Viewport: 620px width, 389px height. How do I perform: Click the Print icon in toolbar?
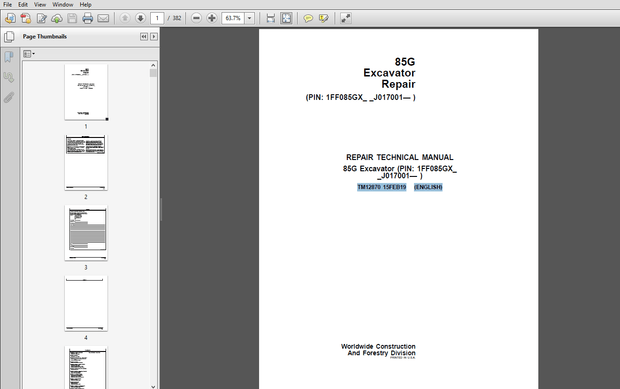click(87, 18)
